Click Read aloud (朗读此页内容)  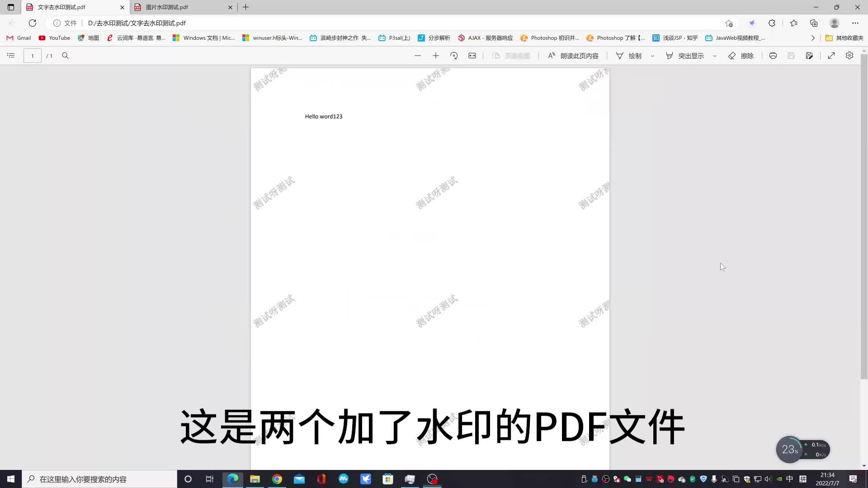click(x=573, y=56)
